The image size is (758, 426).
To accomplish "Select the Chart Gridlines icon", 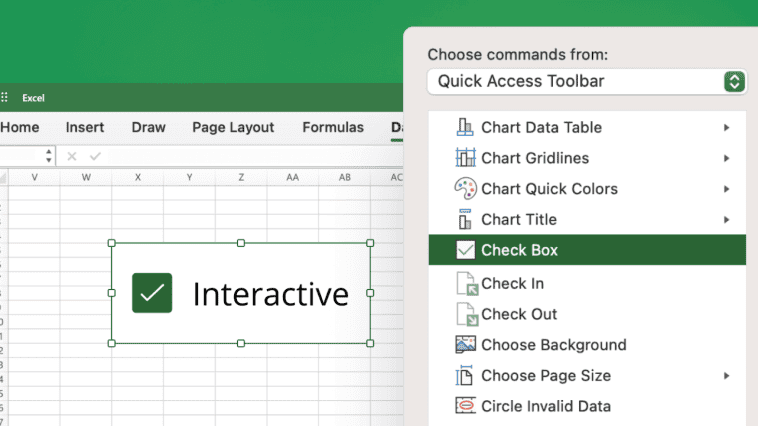I will [465, 158].
